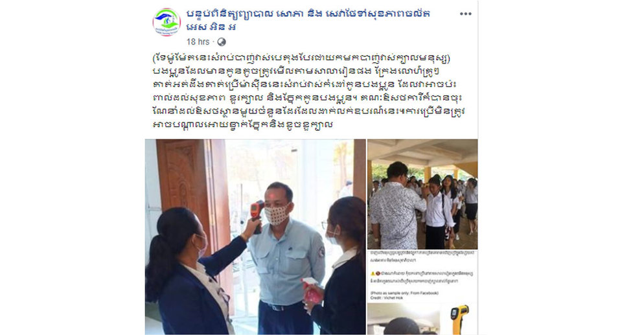Click the man's patterned face mask
This screenshot has width=644, height=335.
tap(277, 214)
